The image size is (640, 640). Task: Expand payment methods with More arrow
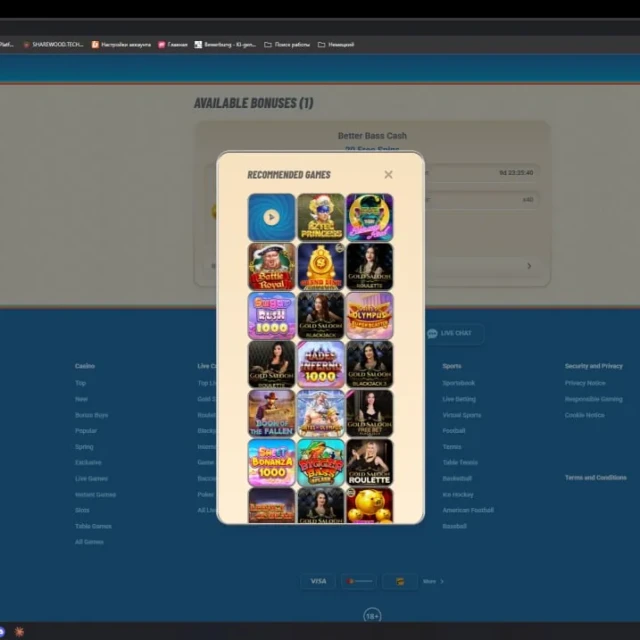click(433, 581)
